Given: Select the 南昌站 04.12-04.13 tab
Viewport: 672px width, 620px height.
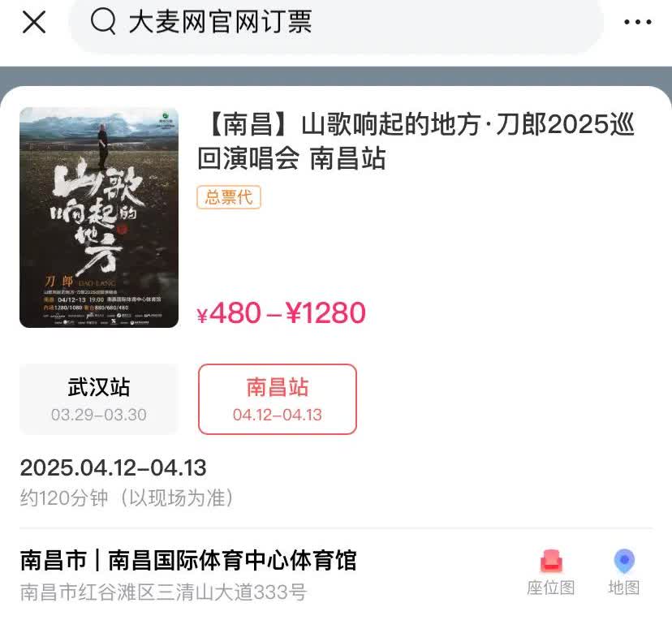Looking at the screenshot, I should (278, 399).
